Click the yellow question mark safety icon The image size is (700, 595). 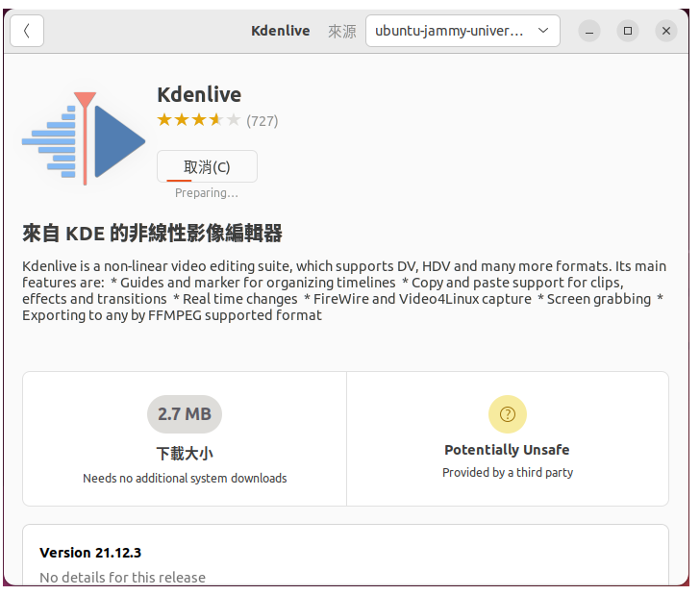click(x=507, y=413)
